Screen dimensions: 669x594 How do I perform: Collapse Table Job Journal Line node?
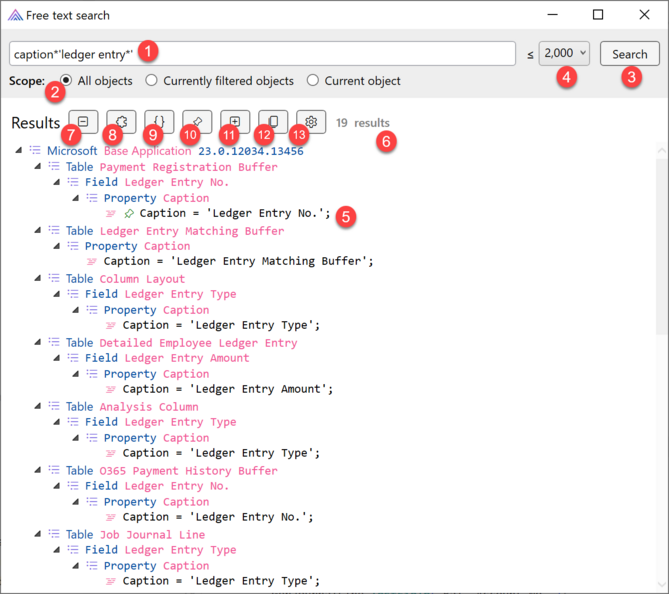click(x=38, y=534)
